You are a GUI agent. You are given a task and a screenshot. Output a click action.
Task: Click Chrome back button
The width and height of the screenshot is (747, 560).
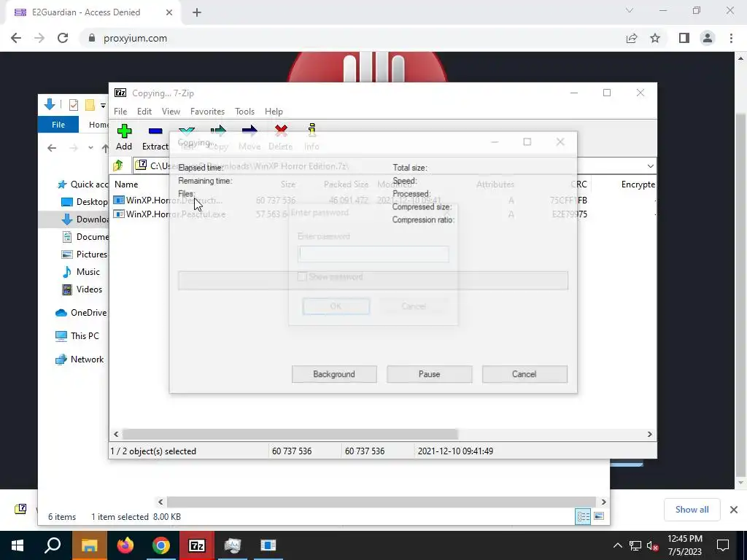(16, 38)
